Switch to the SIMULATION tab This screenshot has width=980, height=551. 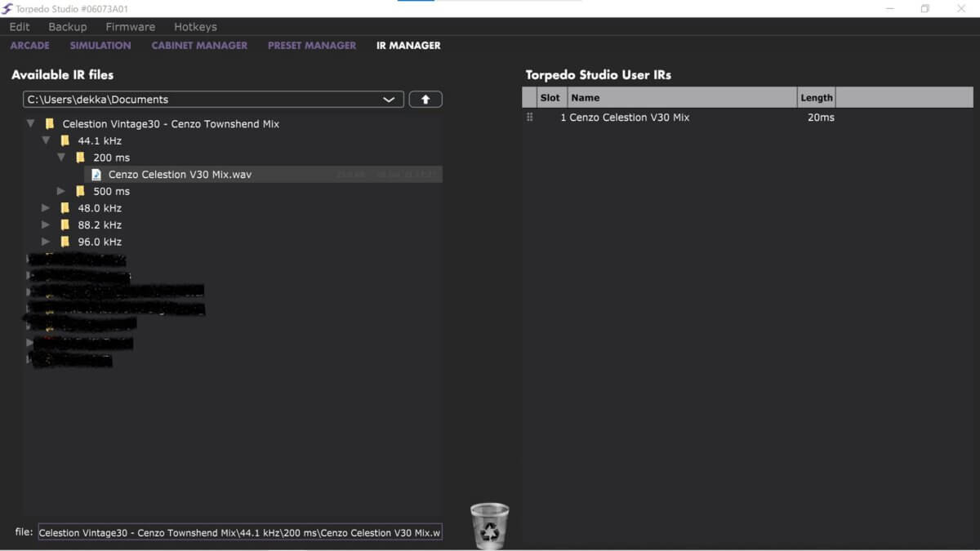tap(100, 46)
